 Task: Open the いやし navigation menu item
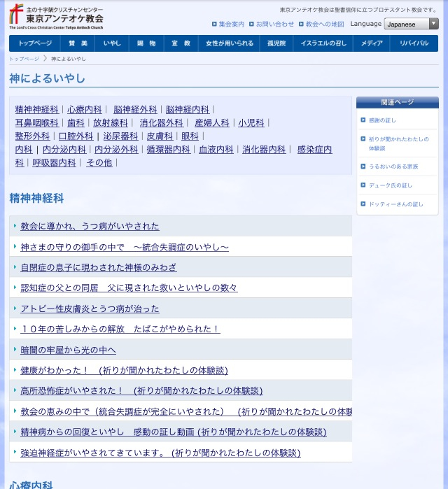pyautogui.click(x=112, y=43)
